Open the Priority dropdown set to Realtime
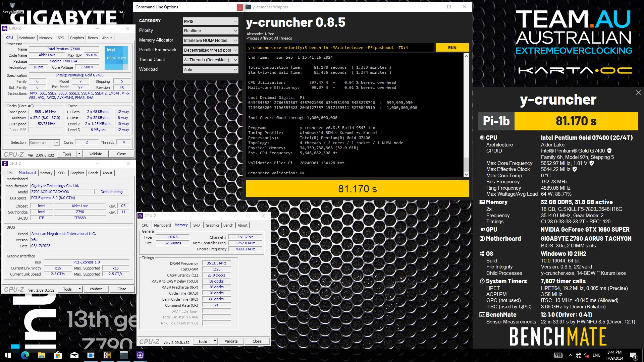 pos(210,31)
